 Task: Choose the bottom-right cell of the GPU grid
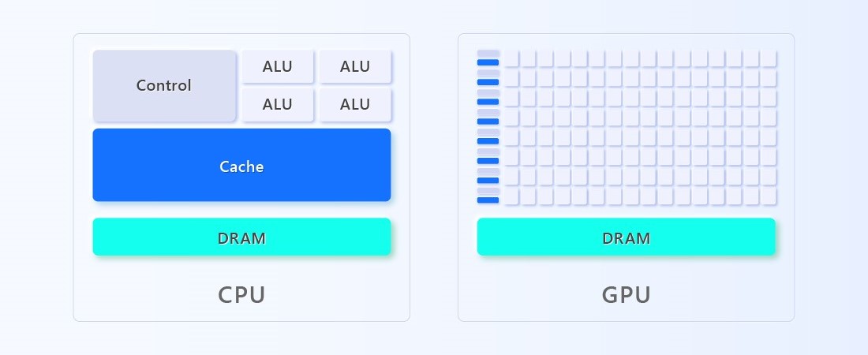click(x=769, y=196)
